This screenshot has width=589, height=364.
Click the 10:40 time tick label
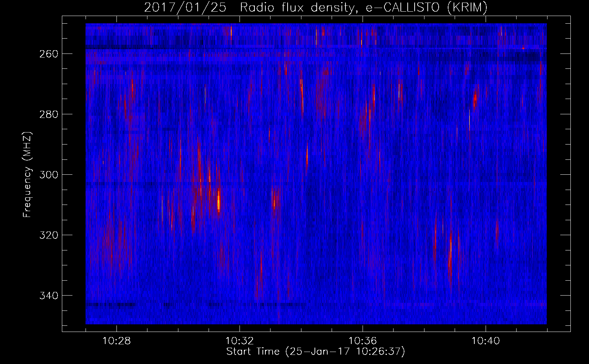point(486,341)
